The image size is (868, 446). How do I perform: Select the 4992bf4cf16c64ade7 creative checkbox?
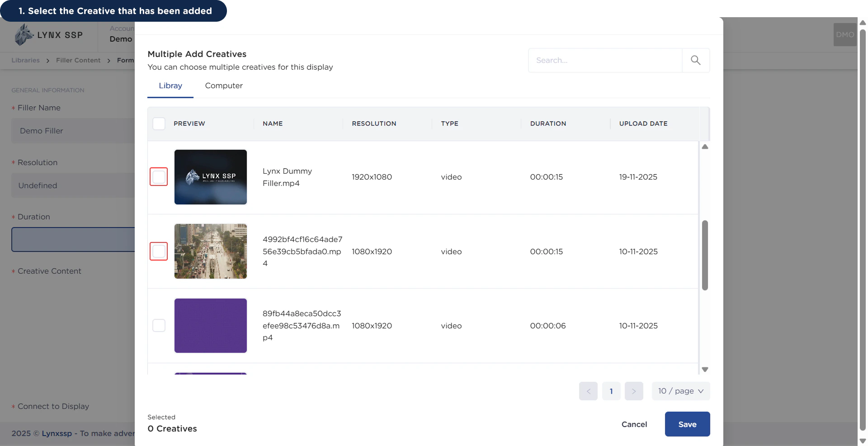(x=159, y=251)
